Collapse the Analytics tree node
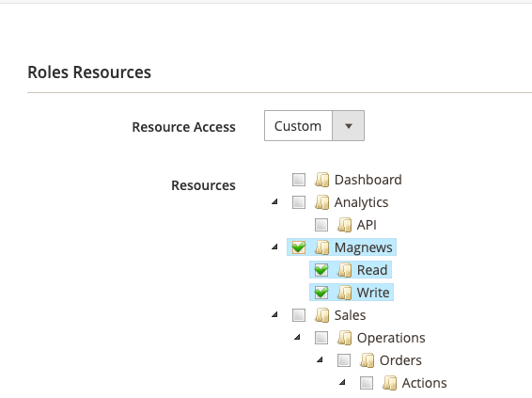Image resolution: width=532 pixels, height=398 pixels. point(274,202)
